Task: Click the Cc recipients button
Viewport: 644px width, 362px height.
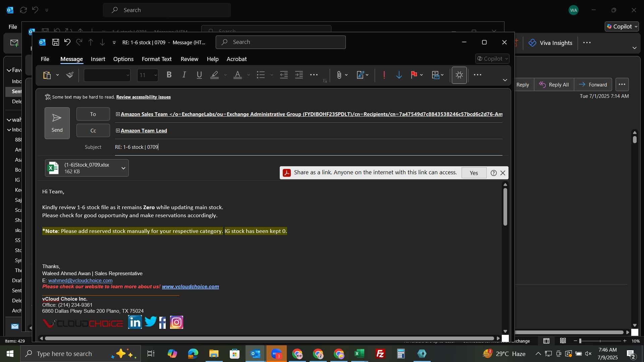Action: pos(93,130)
